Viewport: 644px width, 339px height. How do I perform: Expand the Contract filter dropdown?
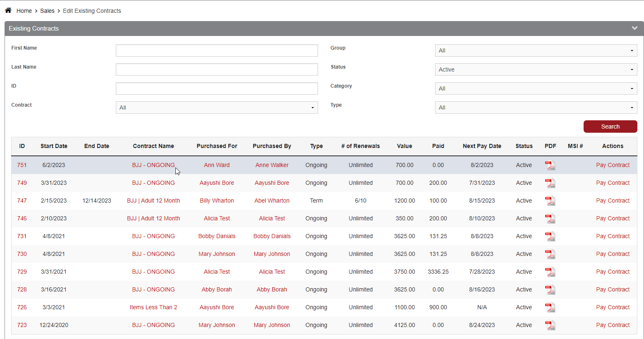(217, 107)
